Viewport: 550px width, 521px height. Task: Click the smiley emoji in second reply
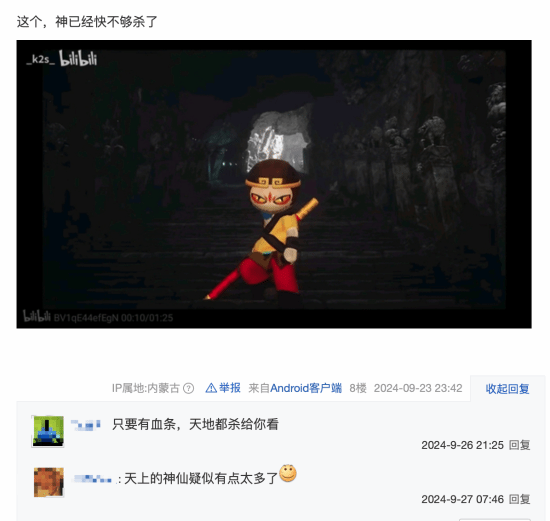(288, 473)
